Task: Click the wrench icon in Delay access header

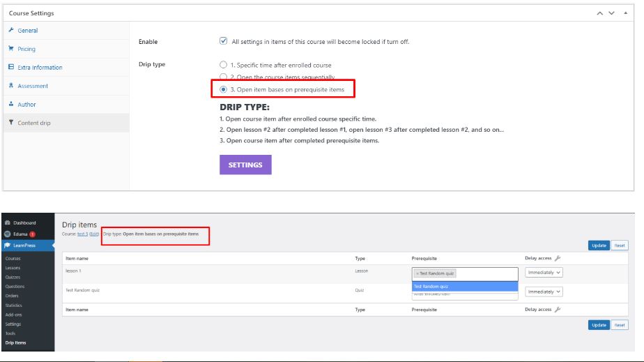Action: point(558,258)
